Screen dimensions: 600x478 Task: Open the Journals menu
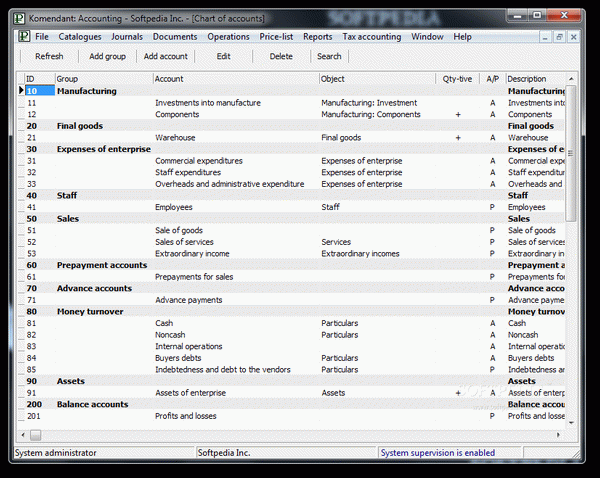pos(127,37)
